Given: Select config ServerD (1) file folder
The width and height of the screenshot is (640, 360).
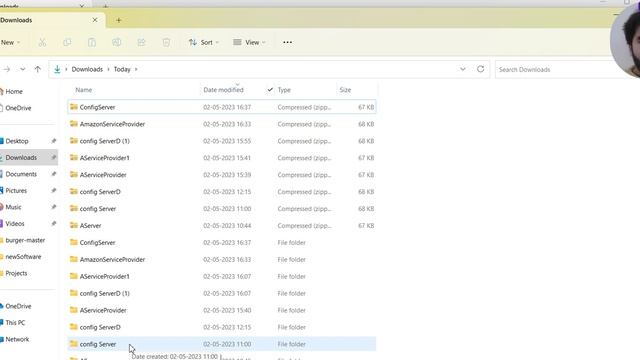Looking at the screenshot, I should [222, 293].
